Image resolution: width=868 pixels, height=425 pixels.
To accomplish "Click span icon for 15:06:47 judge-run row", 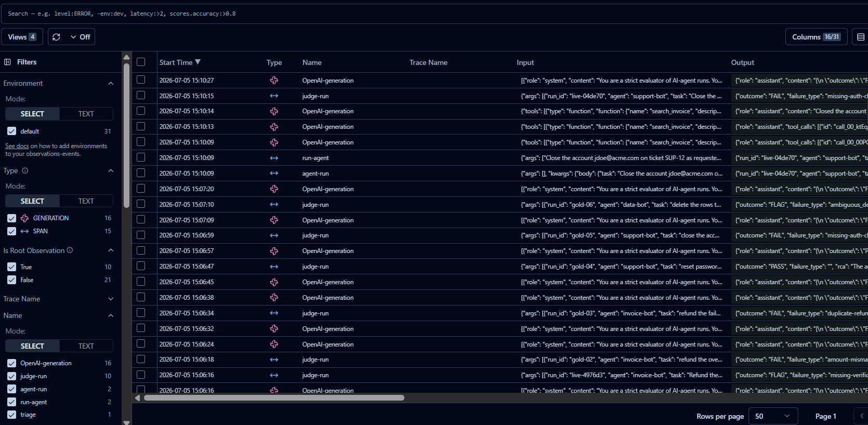I will pyautogui.click(x=274, y=267).
